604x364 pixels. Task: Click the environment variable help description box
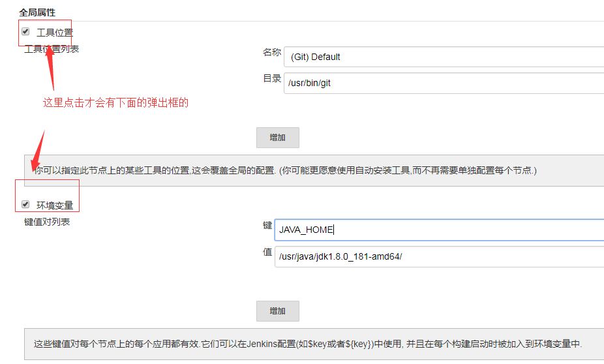pyautogui.click(x=313, y=344)
